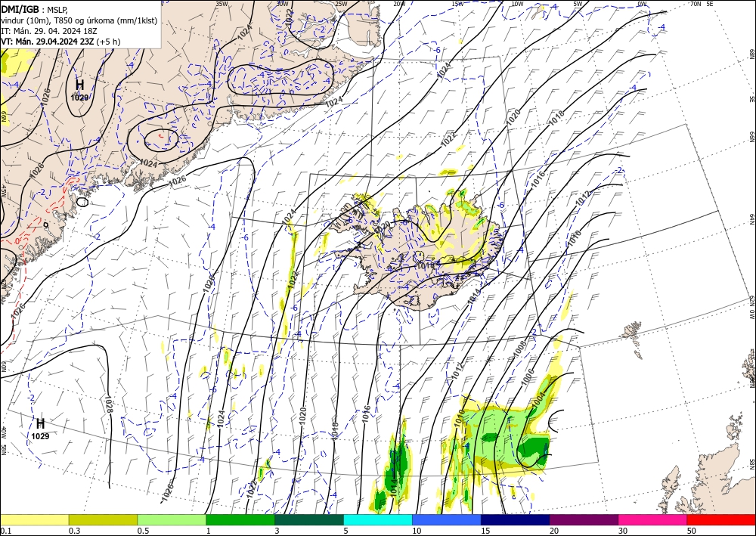The image size is (756, 536).
Task: Choose the green 1–3 mm legend swatch
Action: click(240, 519)
